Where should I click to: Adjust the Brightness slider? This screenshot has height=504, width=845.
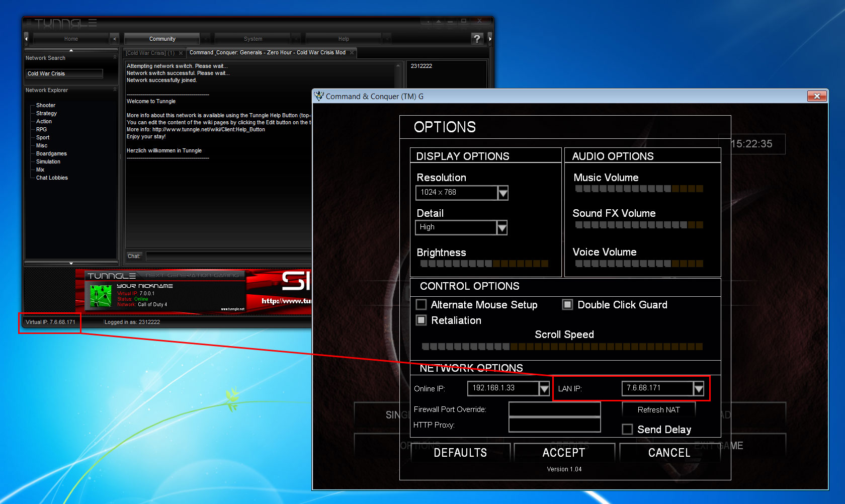pos(484,264)
